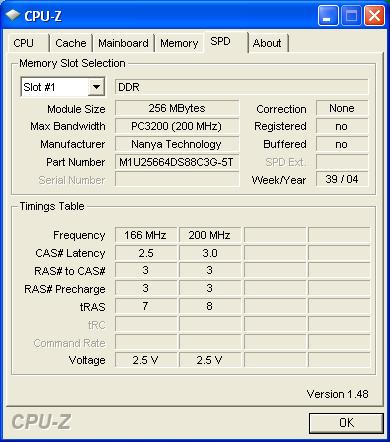Click the empty SPD Ext. field
390x442 pixels.
pyautogui.click(x=342, y=162)
